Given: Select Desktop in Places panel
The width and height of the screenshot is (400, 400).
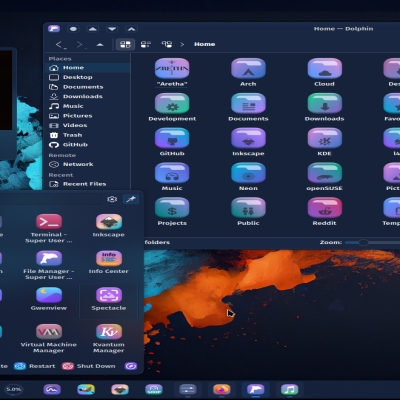Looking at the screenshot, I should [88, 77].
